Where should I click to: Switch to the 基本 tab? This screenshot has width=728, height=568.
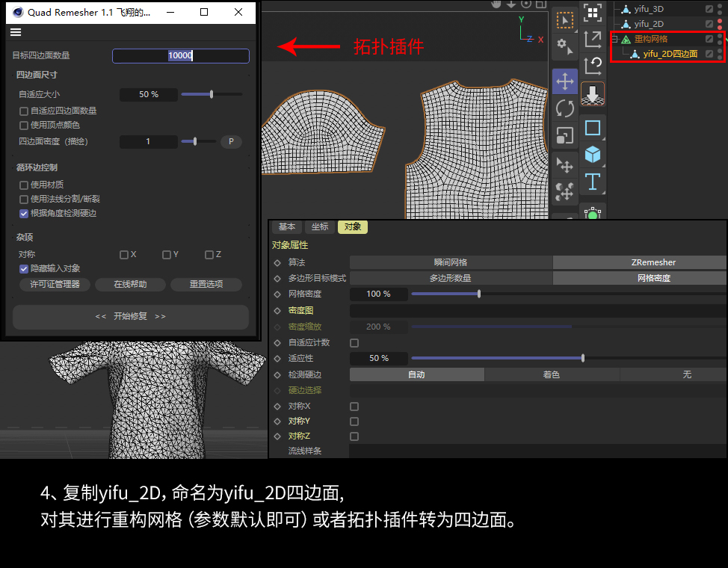click(x=287, y=226)
